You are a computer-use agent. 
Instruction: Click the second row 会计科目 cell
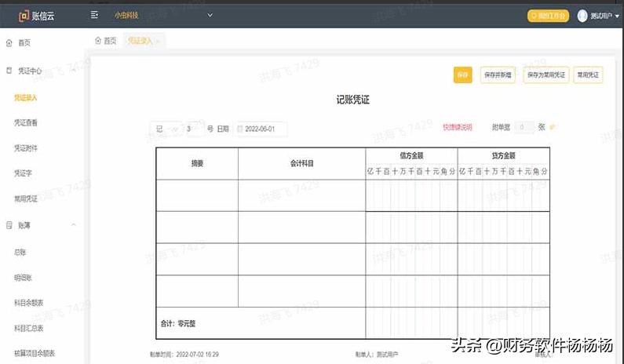302,227
